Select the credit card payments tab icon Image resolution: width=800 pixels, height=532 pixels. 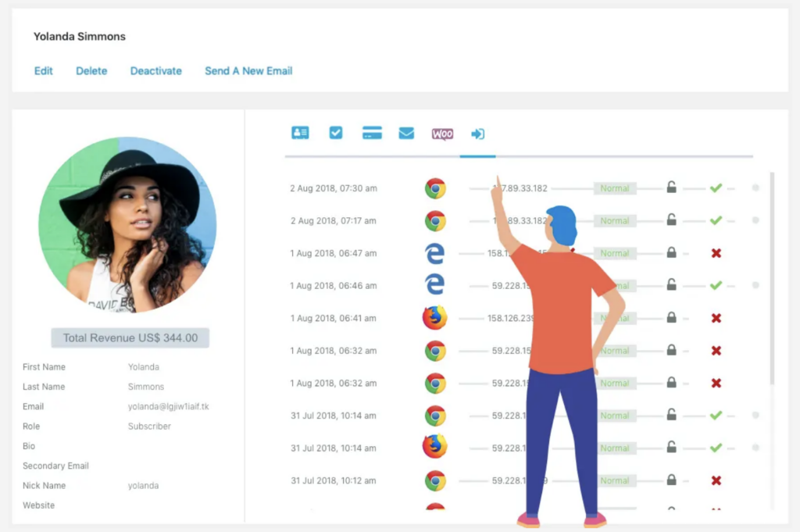tap(372, 134)
